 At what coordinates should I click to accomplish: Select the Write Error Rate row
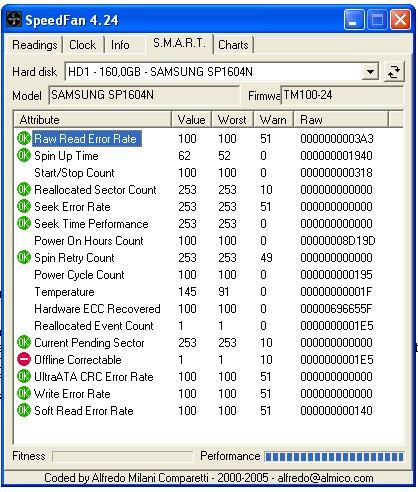pyautogui.click(x=209, y=393)
